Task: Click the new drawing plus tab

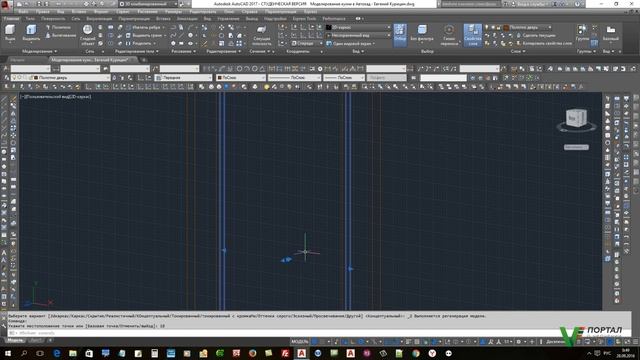Action: 144,60
